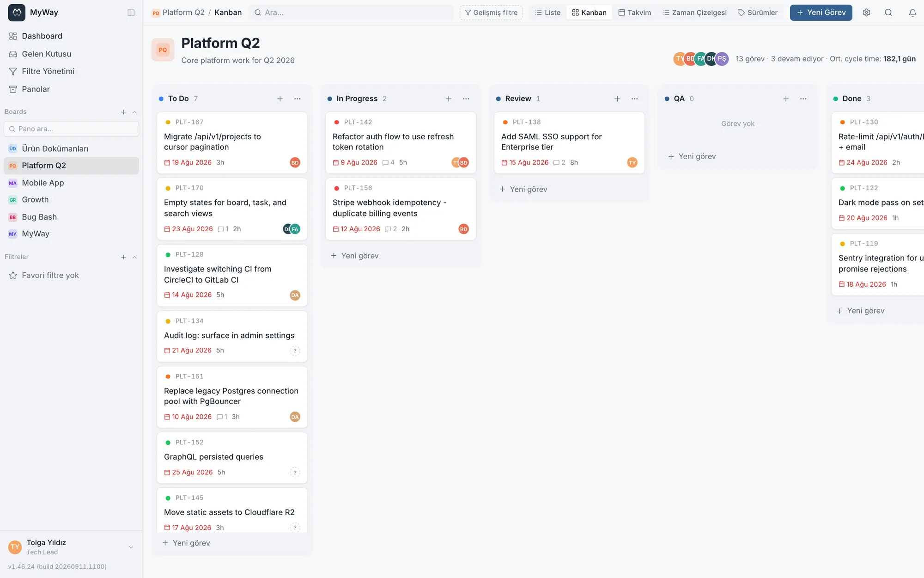Open Review column options menu
Viewport: 924px width, 578px height.
[x=635, y=98]
